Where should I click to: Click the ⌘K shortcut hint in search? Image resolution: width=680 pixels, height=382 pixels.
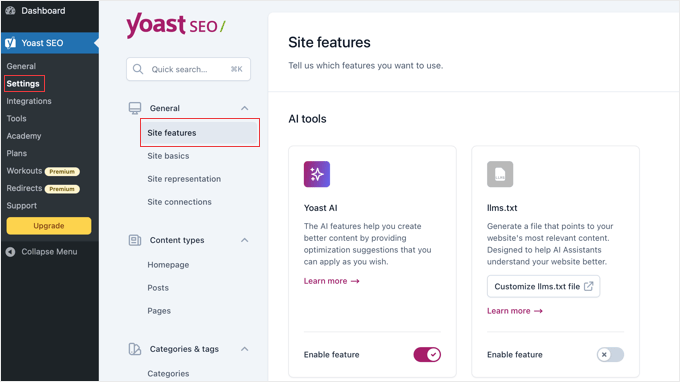click(237, 69)
